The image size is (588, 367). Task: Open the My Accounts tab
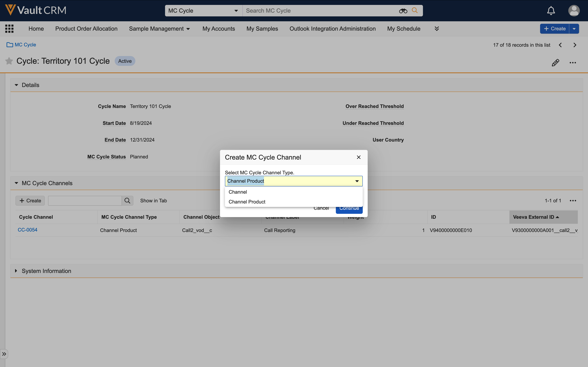pos(218,29)
